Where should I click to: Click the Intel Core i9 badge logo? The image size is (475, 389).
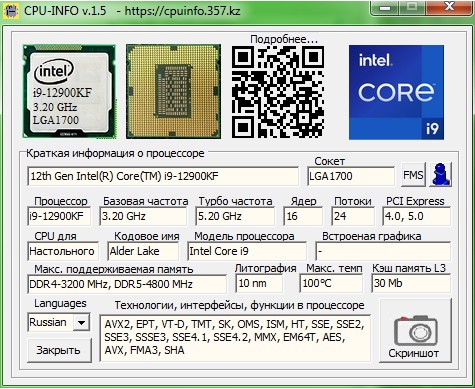click(x=396, y=92)
